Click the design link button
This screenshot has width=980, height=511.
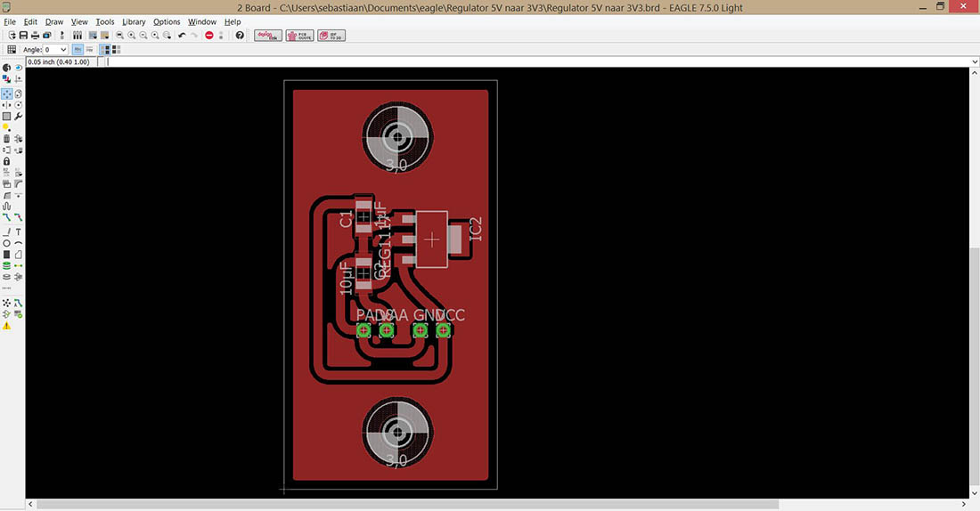(268, 36)
